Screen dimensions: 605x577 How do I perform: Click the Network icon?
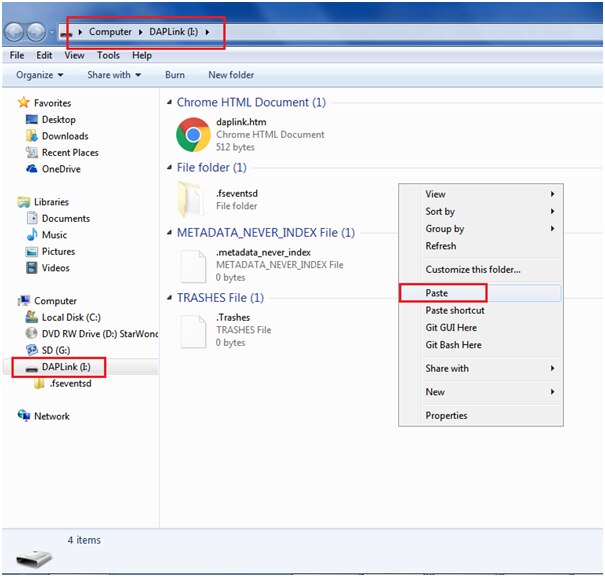tap(24, 416)
